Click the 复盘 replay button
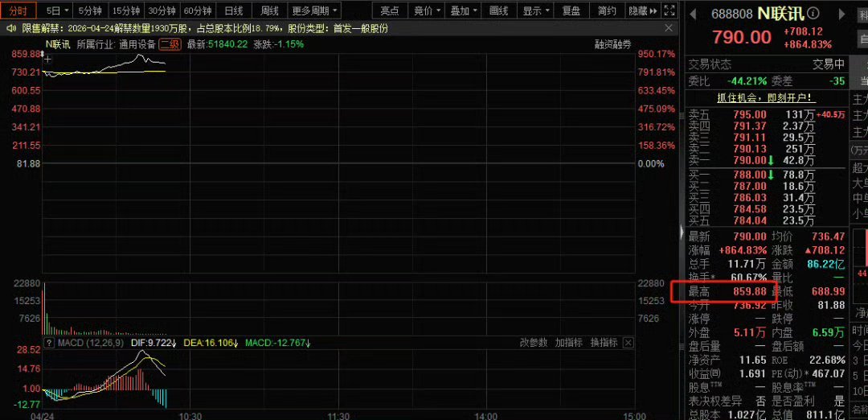 [x=571, y=10]
